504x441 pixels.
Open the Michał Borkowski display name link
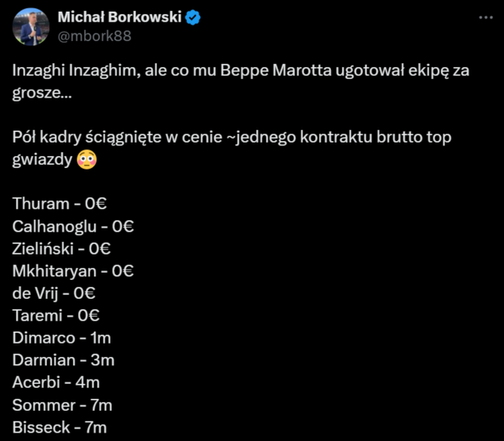coord(120,18)
